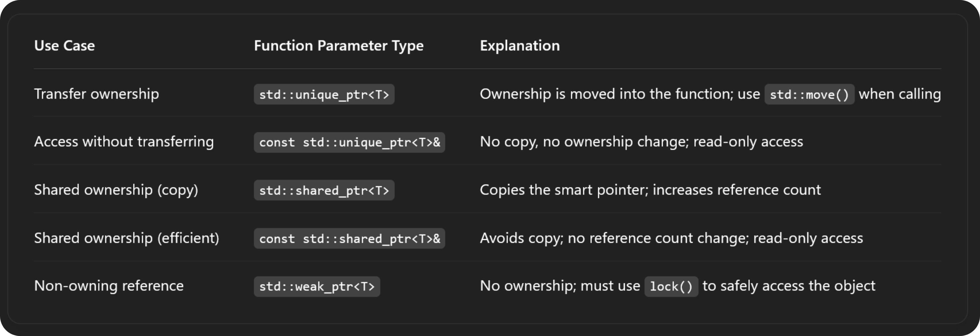Click the Use Case column header

coord(64,46)
